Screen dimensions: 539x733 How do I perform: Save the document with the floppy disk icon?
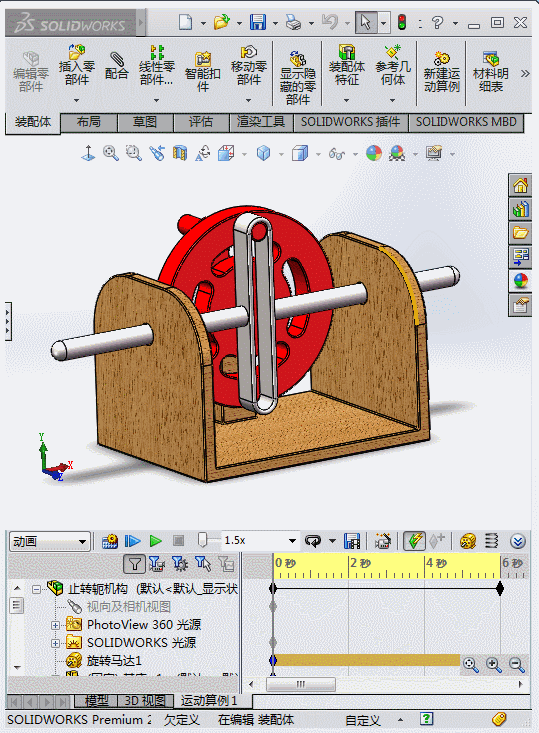point(258,22)
